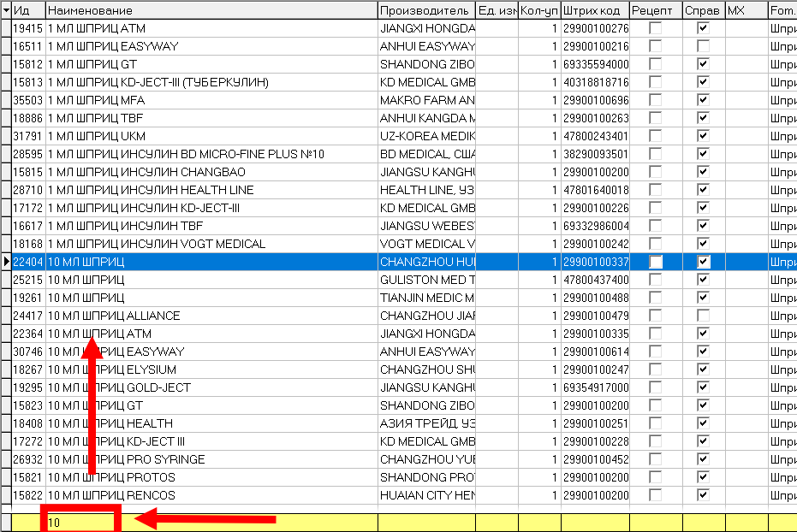Click ID cell 15823
The width and height of the screenshot is (797, 532).
point(28,405)
